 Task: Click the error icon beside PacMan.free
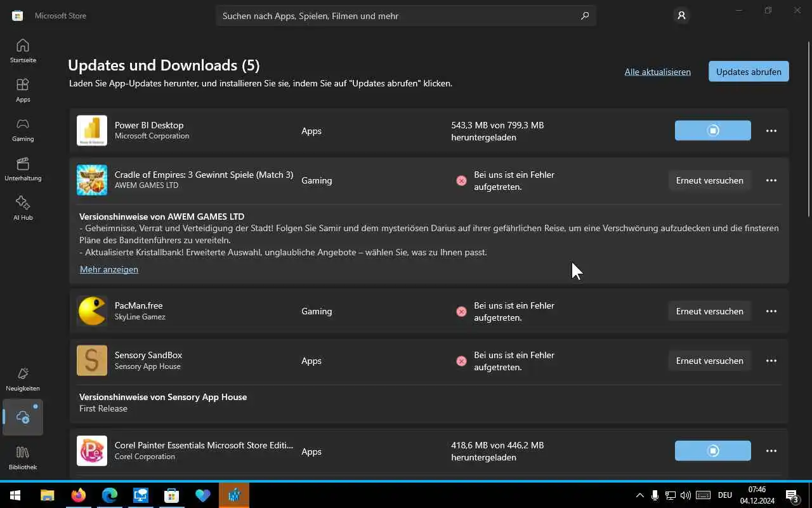(x=461, y=312)
